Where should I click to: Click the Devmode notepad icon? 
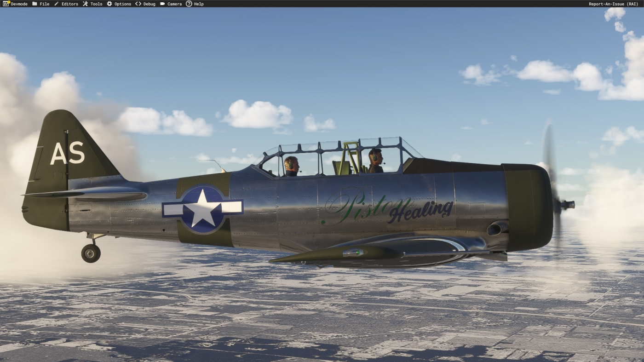pyautogui.click(x=6, y=4)
